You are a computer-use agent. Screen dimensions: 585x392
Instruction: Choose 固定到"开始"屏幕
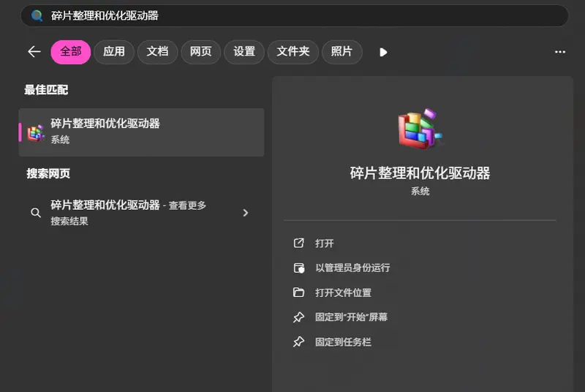pyautogui.click(x=351, y=317)
